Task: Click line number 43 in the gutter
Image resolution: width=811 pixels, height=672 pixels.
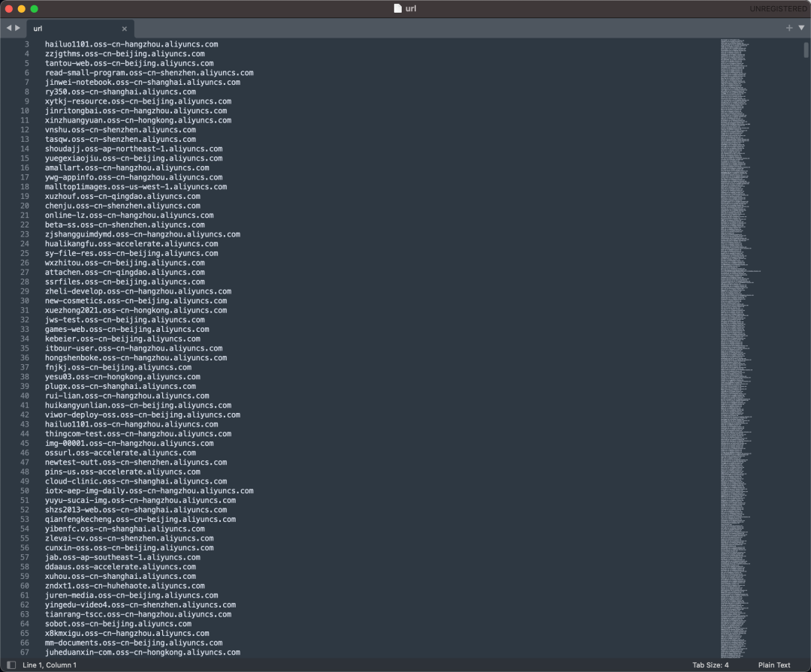Action: (x=25, y=424)
